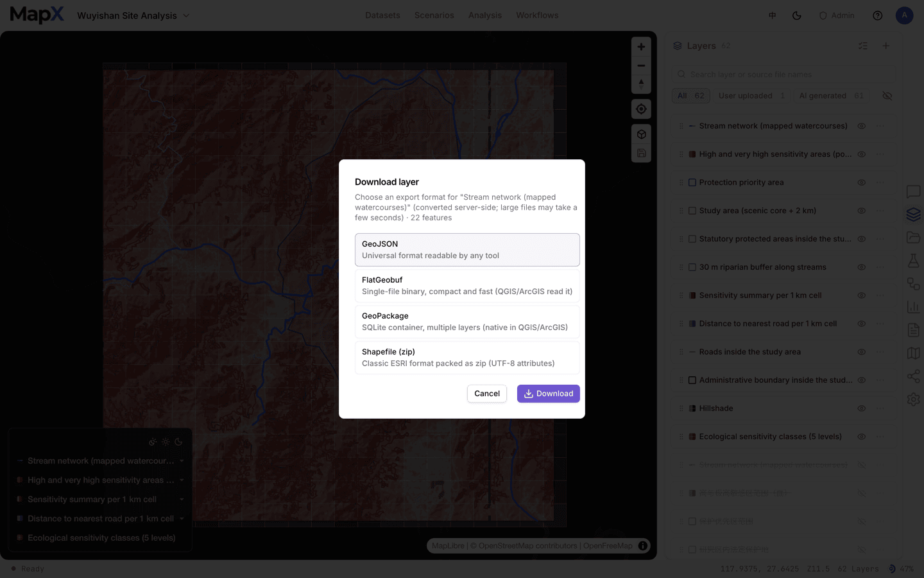Open the Scenarios menu

[434, 15]
